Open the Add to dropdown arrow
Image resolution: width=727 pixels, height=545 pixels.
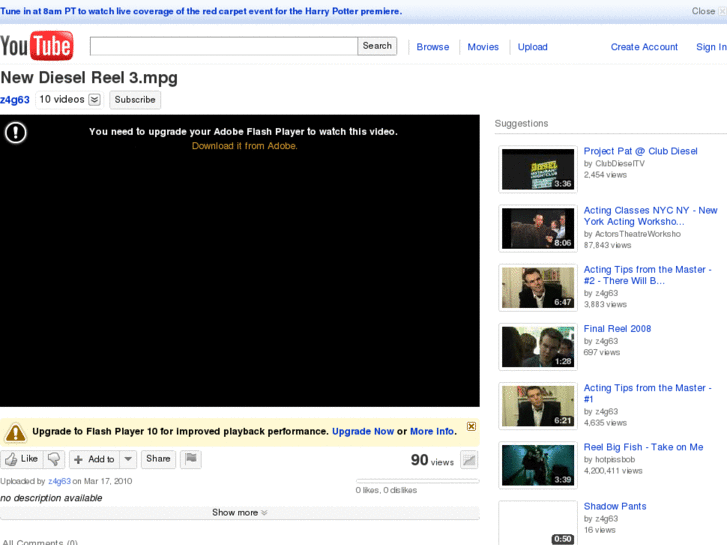(128, 459)
